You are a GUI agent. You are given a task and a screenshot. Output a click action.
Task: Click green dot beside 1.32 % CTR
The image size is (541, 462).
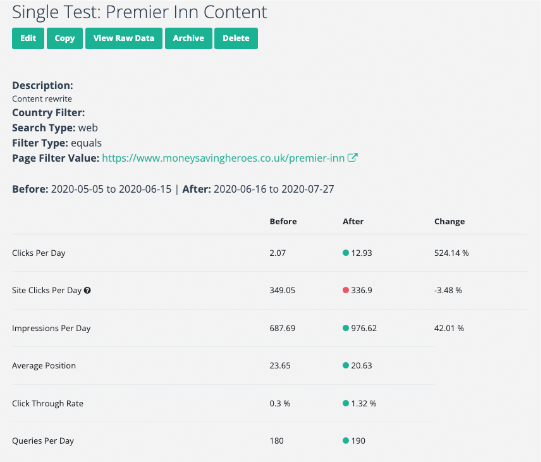tap(346, 403)
